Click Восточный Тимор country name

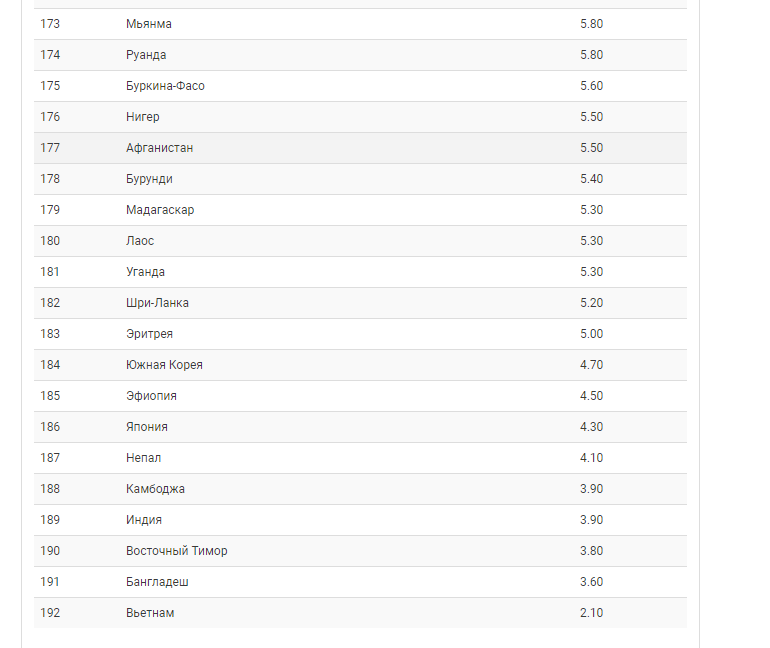[x=176, y=551]
